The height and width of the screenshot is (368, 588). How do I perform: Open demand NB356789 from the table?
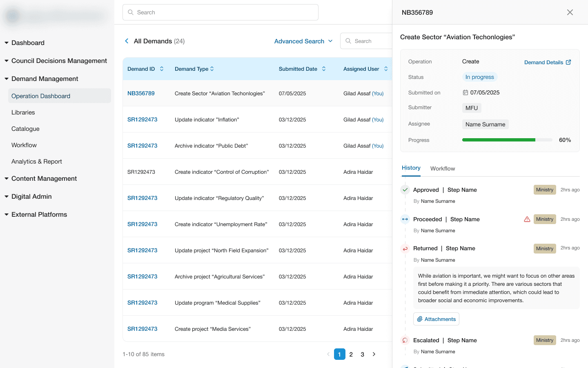[x=141, y=93]
